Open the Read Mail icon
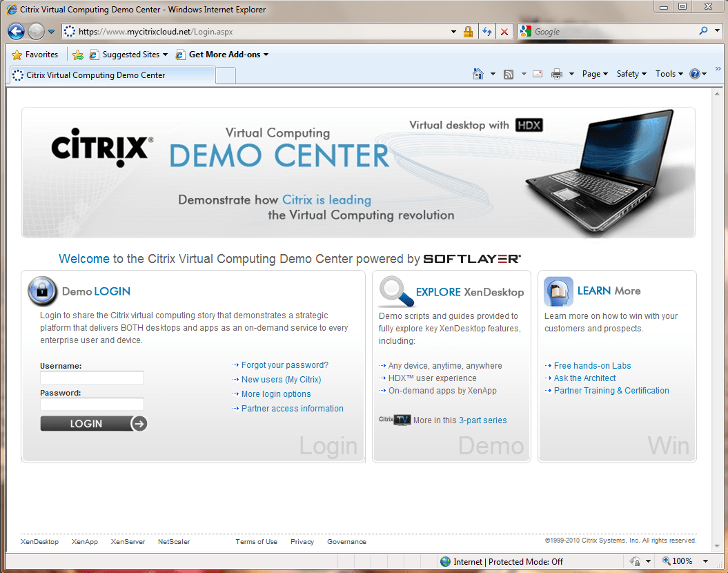Viewport: 728px width, 573px height. (x=537, y=73)
